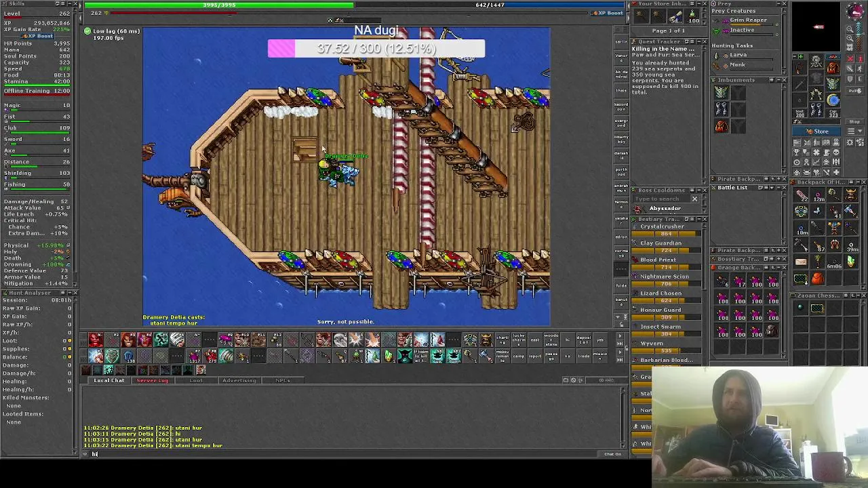Minimize the Imbuements panel
Image resolution: width=868 pixels, height=488 pixels.
point(779,80)
